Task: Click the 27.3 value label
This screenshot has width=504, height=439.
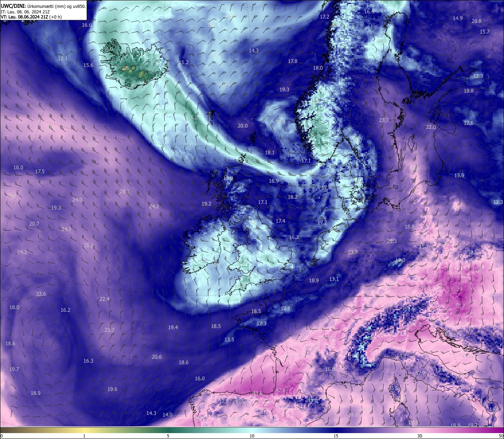Action: click(92, 144)
